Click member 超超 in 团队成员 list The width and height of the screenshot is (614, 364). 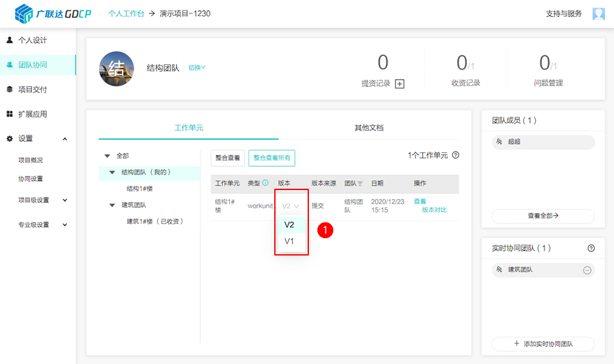coord(543,142)
